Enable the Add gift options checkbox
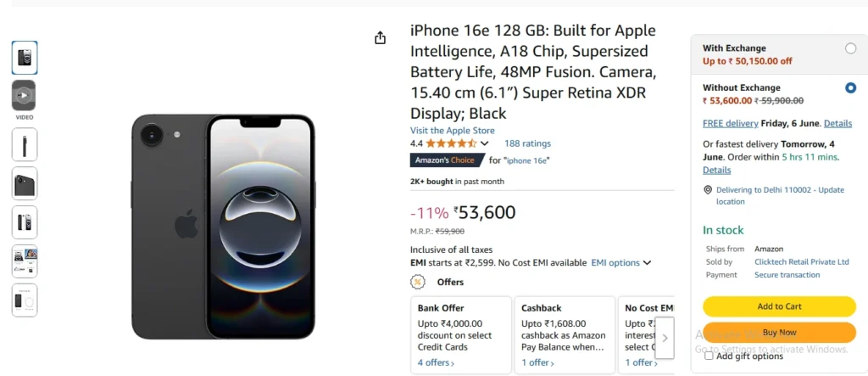Viewport: 868px width, 376px height. (x=709, y=356)
